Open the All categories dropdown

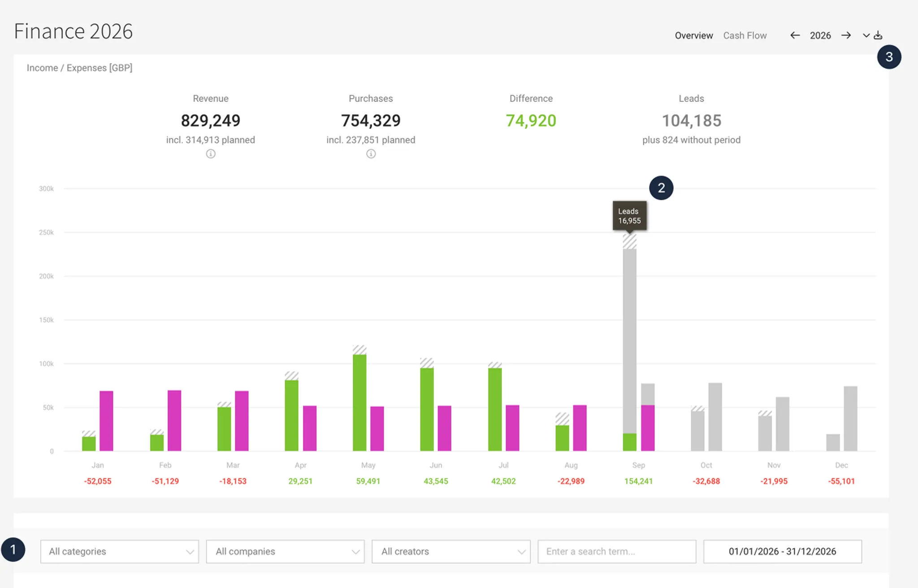(120, 551)
